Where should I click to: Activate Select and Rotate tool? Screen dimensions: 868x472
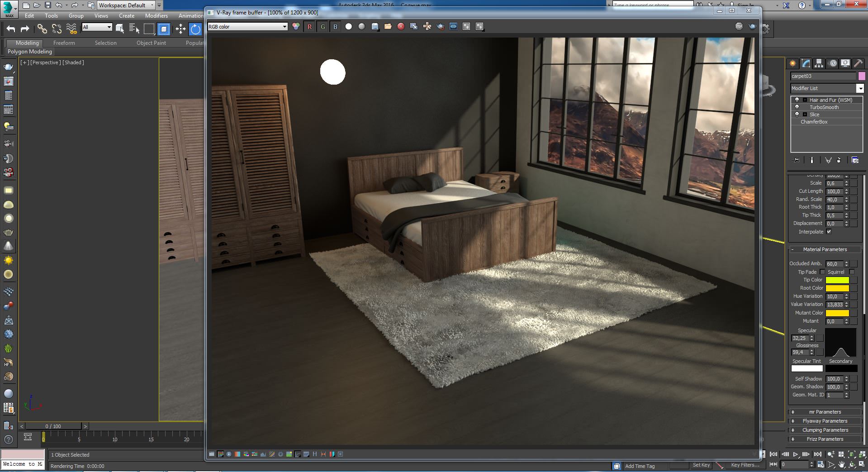[x=195, y=29]
